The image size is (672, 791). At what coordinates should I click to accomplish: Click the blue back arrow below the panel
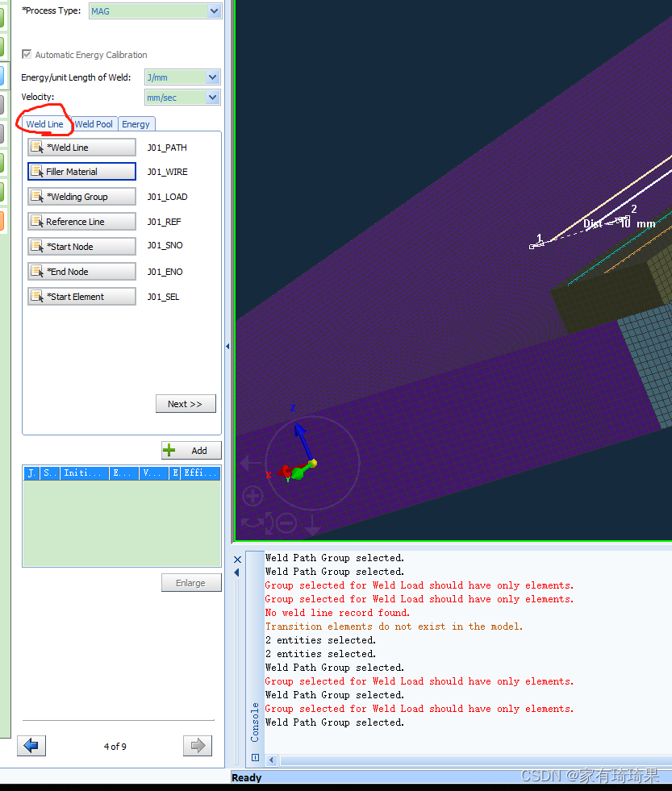pyautogui.click(x=31, y=746)
